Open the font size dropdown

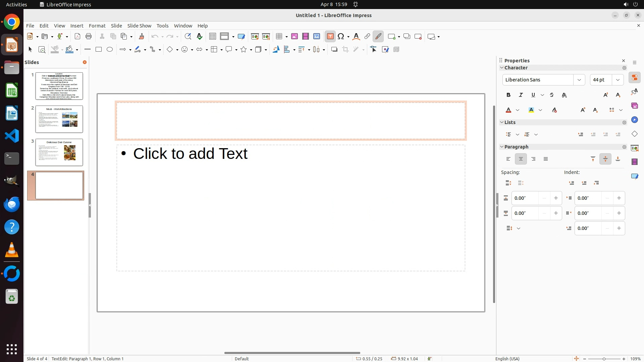[x=618, y=80]
